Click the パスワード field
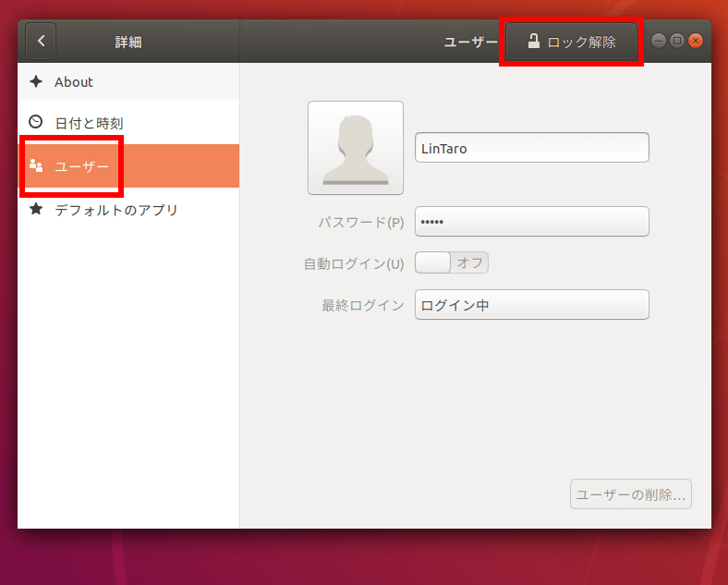728x585 pixels. [x=532, y=222]
